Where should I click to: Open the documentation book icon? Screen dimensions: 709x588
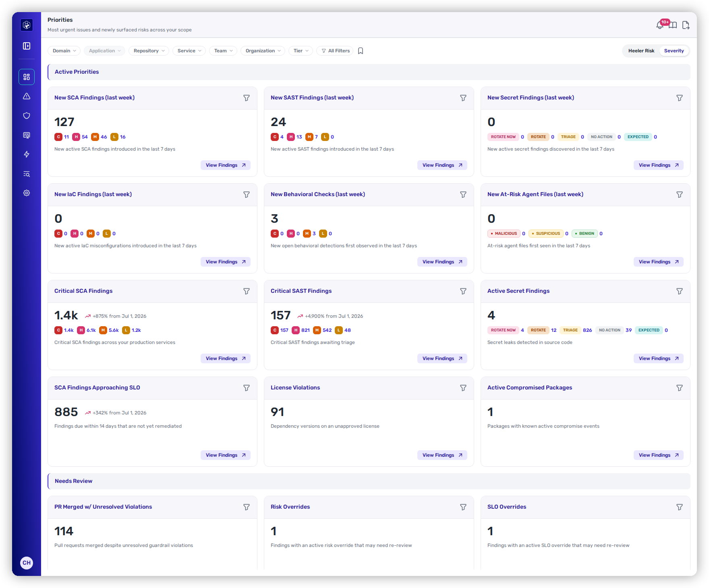pos(673,25)
